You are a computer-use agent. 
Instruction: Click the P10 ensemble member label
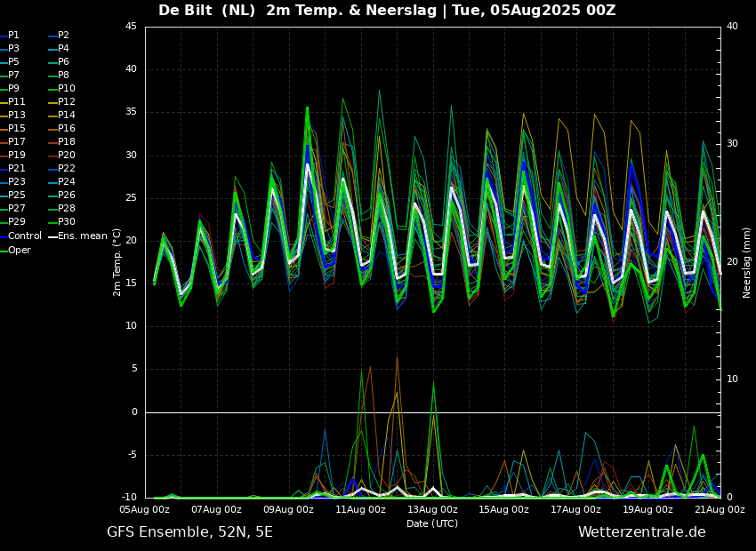66,89
